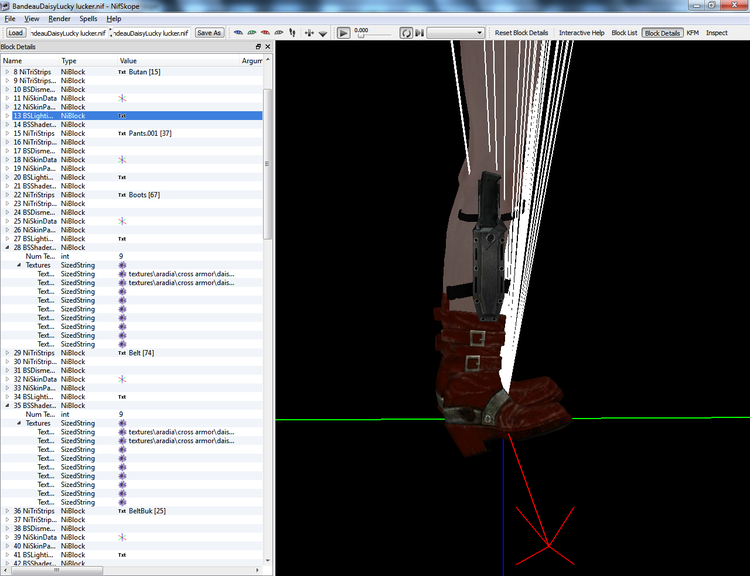
Task: Click Txt icon on Boots [67] row
Action: click(x=122, y=195)
